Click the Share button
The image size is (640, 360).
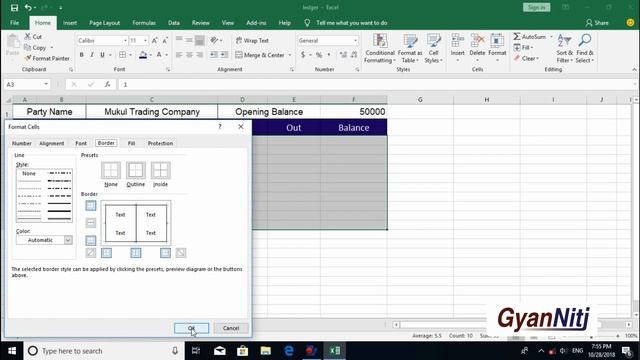(597, 23)
